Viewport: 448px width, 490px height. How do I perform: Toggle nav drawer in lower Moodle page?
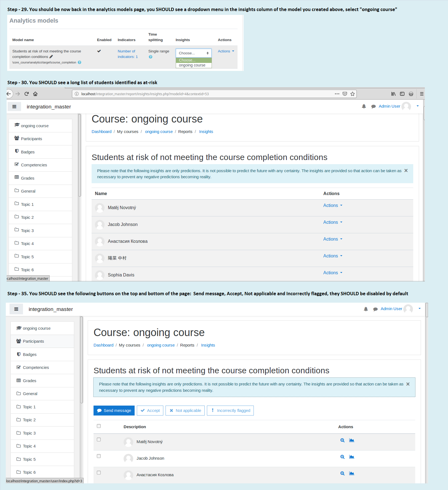[x=16, y=309]
